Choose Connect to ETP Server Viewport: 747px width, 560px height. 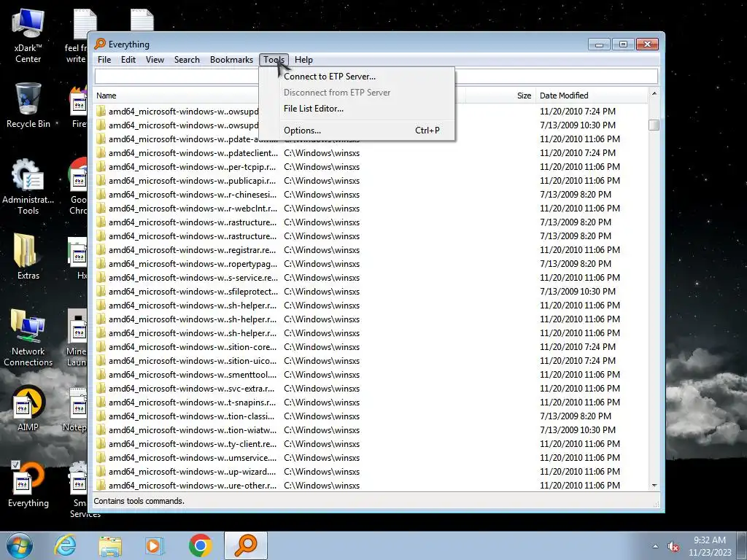(x=330, y=76)
